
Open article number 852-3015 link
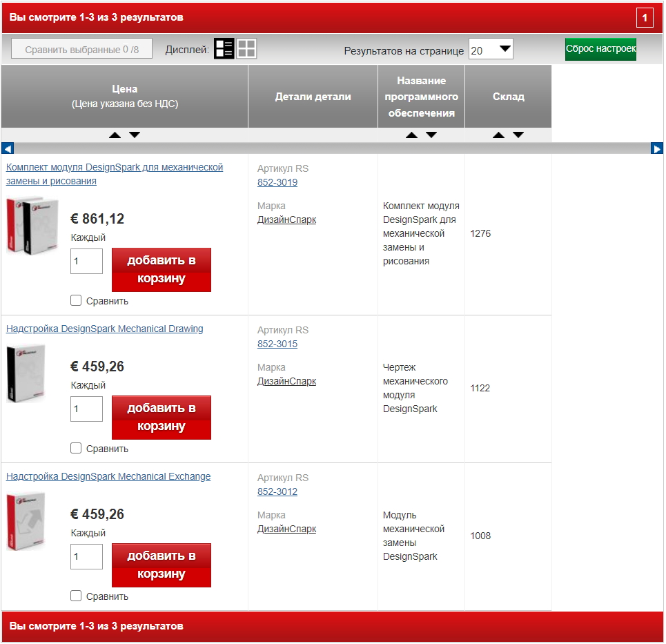(277, 344)
